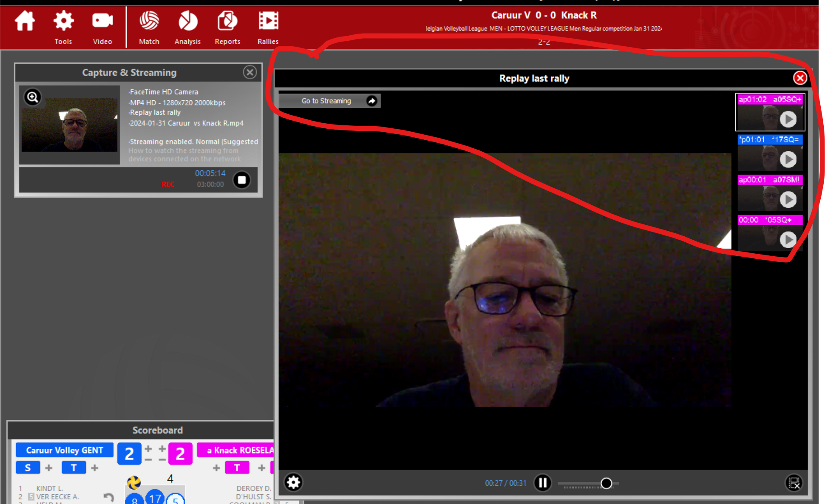Open the Analysis pie chart menu

tap(187, 28)
